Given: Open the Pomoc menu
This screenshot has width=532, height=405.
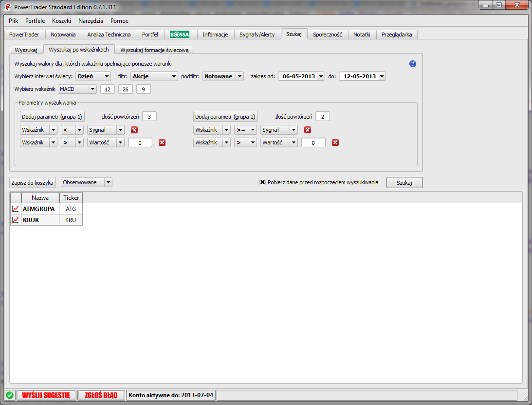Looking at the screenshot, I should (x=119, y=21).
